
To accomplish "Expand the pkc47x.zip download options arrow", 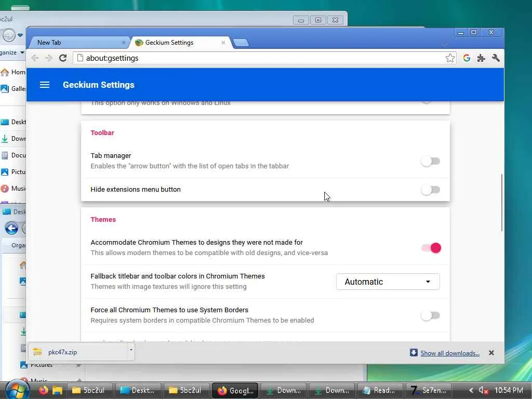I will 131,350.
